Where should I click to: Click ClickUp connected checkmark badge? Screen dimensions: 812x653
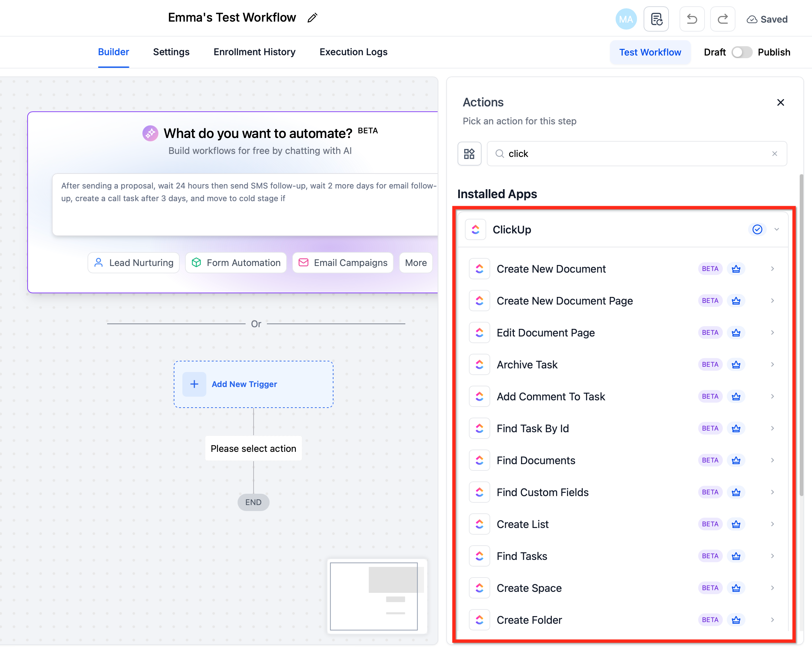(757, 229)
